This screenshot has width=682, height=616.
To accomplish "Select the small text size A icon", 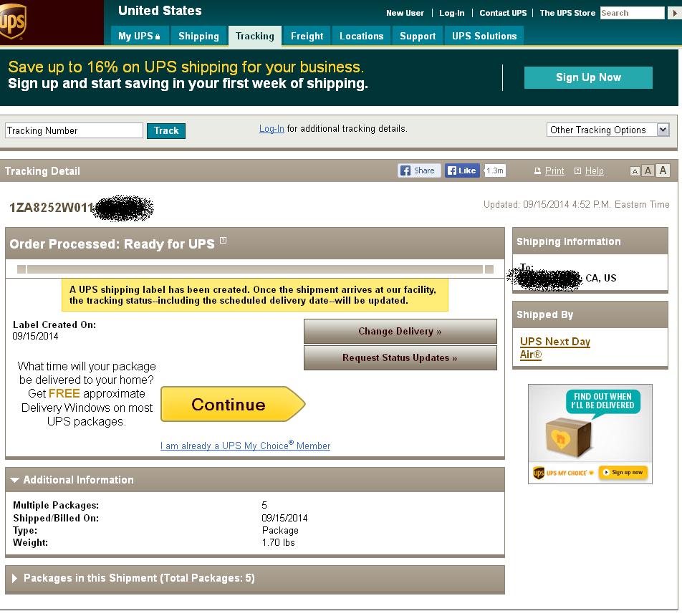I will (x=635, y=171).
